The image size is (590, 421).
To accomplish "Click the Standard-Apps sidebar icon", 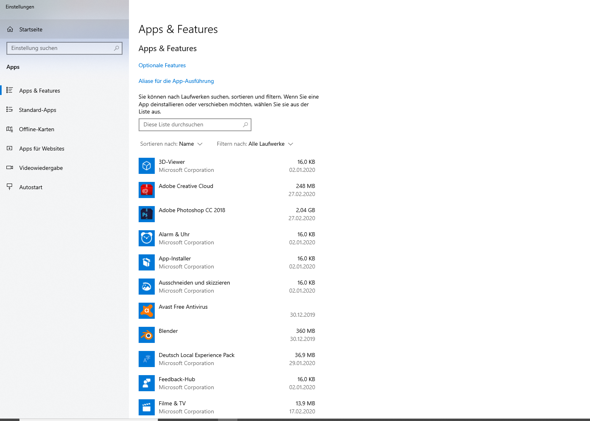I will [x=10, y=109].
